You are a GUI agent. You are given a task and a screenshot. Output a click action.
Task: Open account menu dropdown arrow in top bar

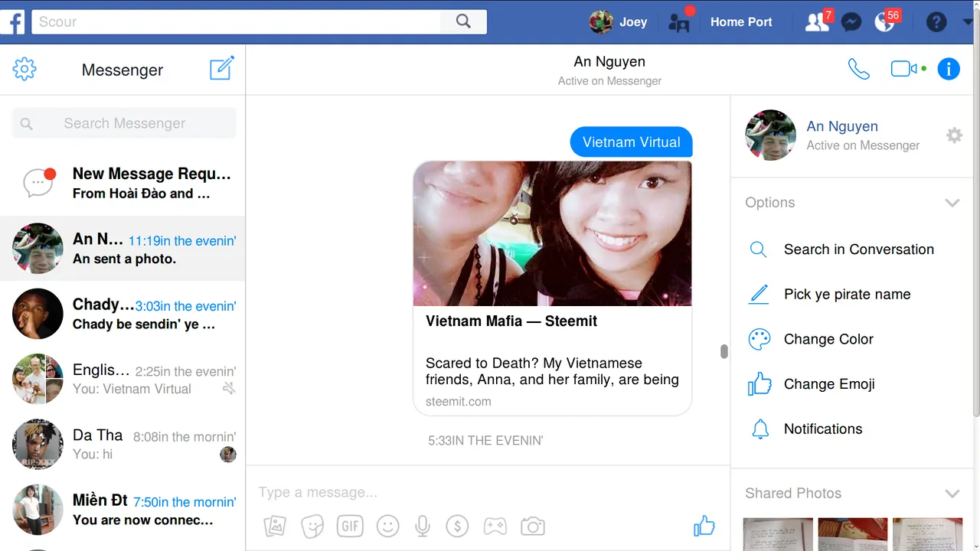click(968, 22)
